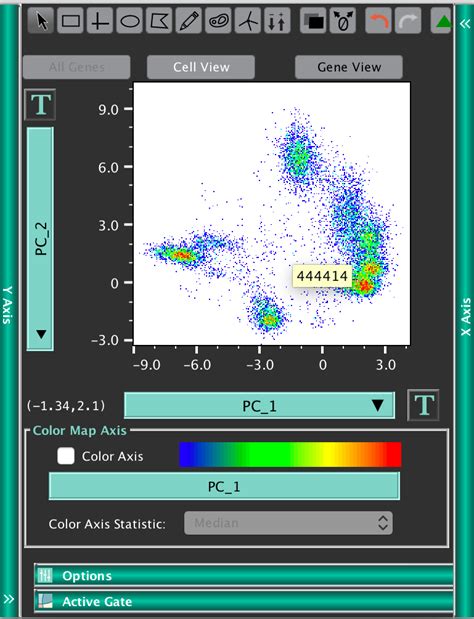Enable the Color Axis checkbox

click(x=66, y=456)
